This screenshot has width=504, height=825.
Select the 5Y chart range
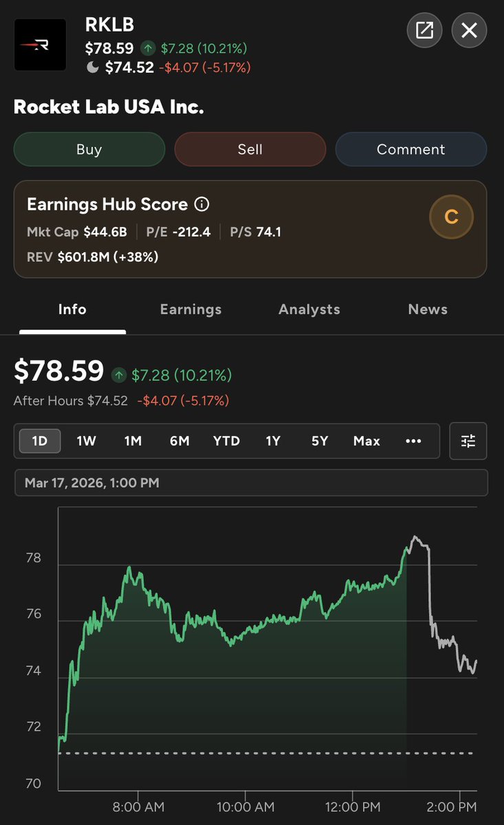click(x=320, y=441)
